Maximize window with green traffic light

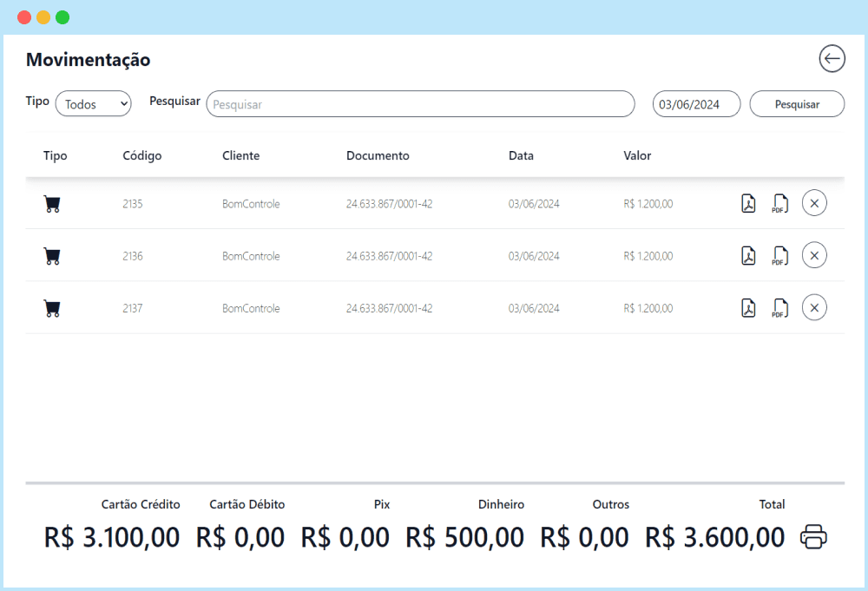(62, 17)
